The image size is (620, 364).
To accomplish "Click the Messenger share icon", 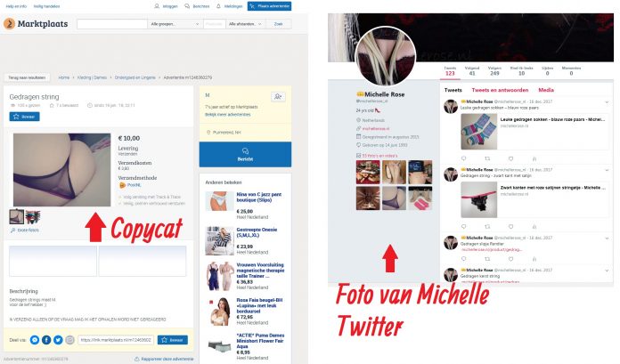I will point(35,340).
